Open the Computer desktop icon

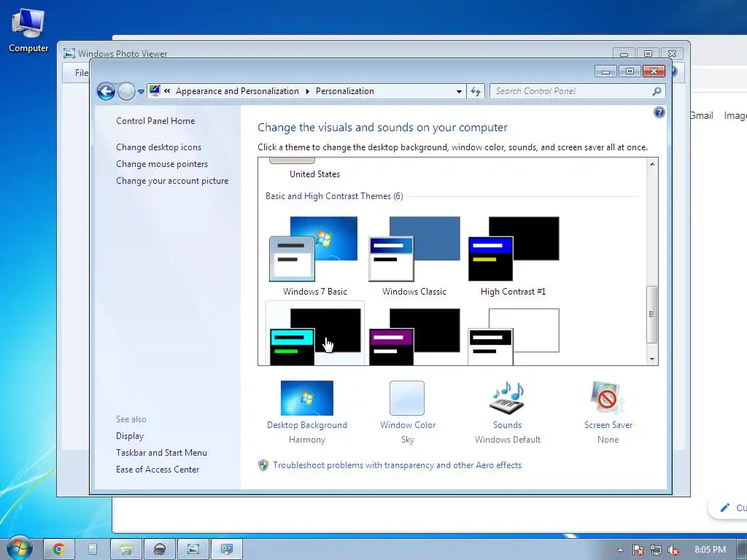[28, 31]
